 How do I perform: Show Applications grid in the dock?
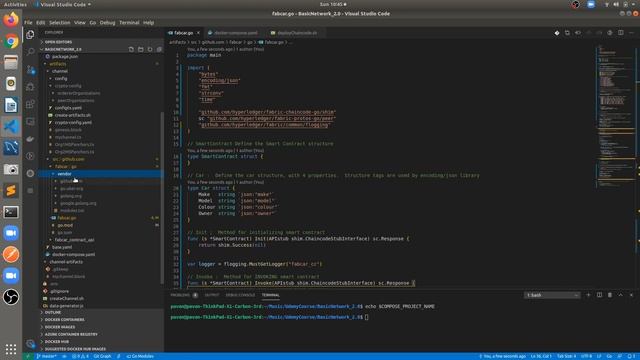click(x=11, y=349)
